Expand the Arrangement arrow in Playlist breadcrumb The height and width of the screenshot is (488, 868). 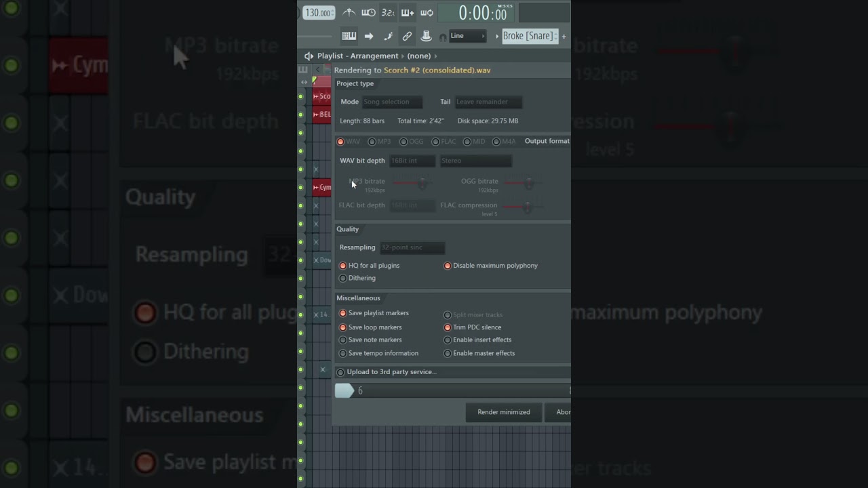403,56
